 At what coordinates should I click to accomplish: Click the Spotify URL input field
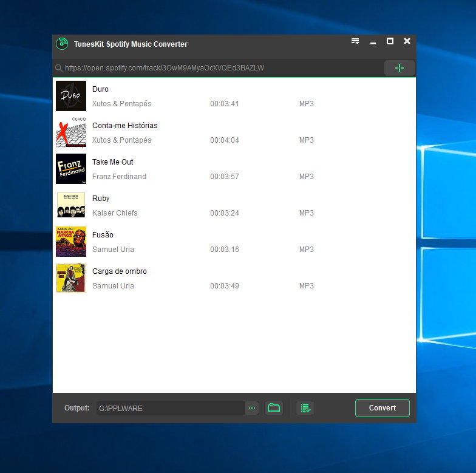[219, 68]
